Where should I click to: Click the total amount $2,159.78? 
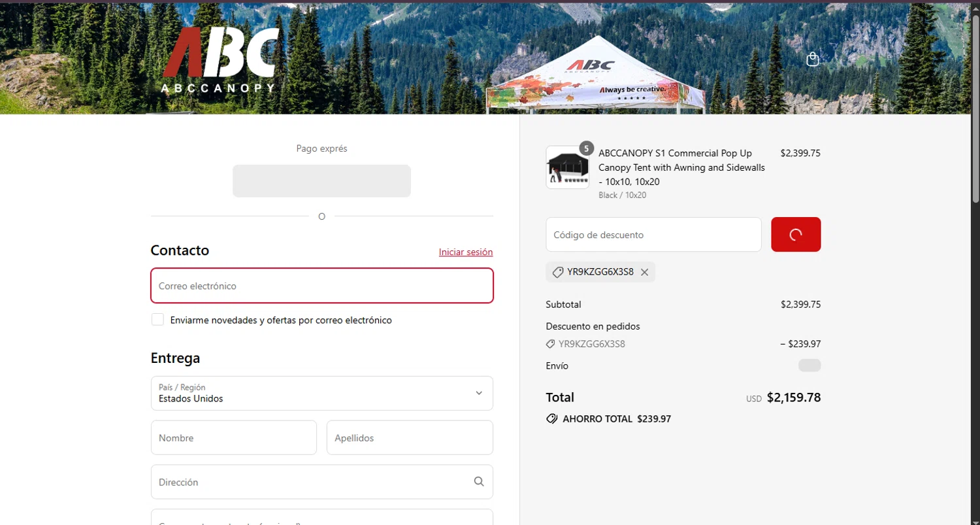(x=794, y=398)
